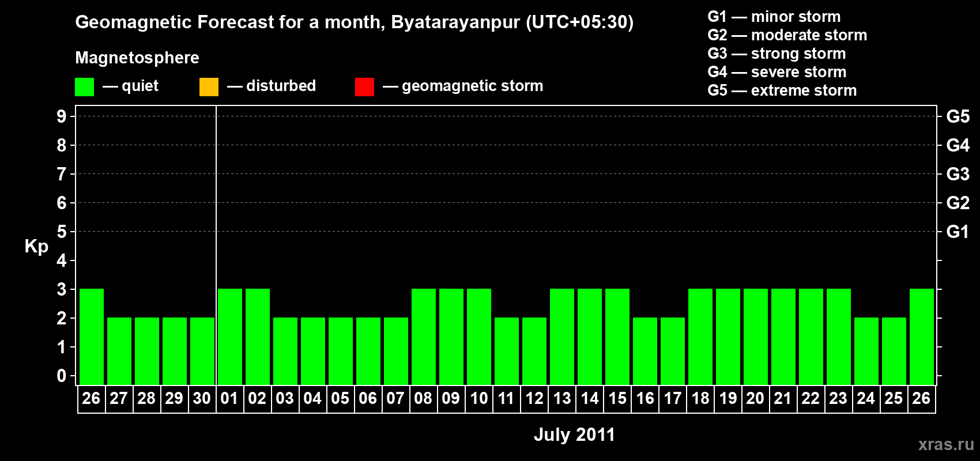980x461 pixels.
Task: Click date label 29 on x-axis
Action: (174, 398)
